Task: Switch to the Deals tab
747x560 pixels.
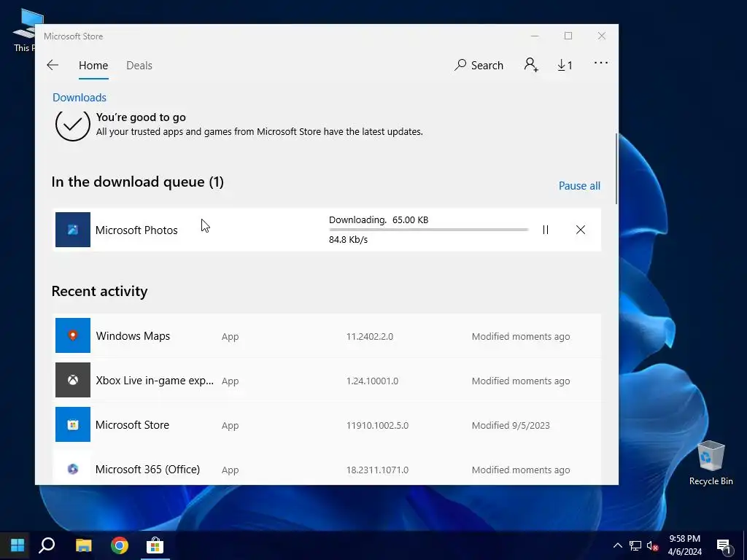Action: [139, 65]
